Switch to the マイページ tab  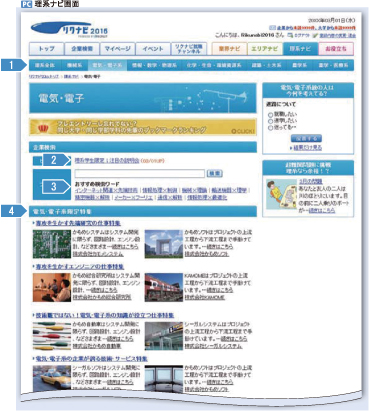click(x=117, y=49)
